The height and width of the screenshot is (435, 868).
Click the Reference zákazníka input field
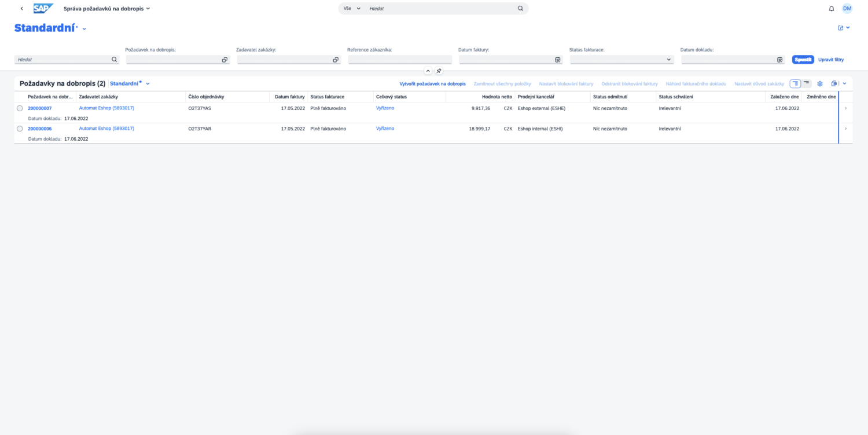point(399,60)
